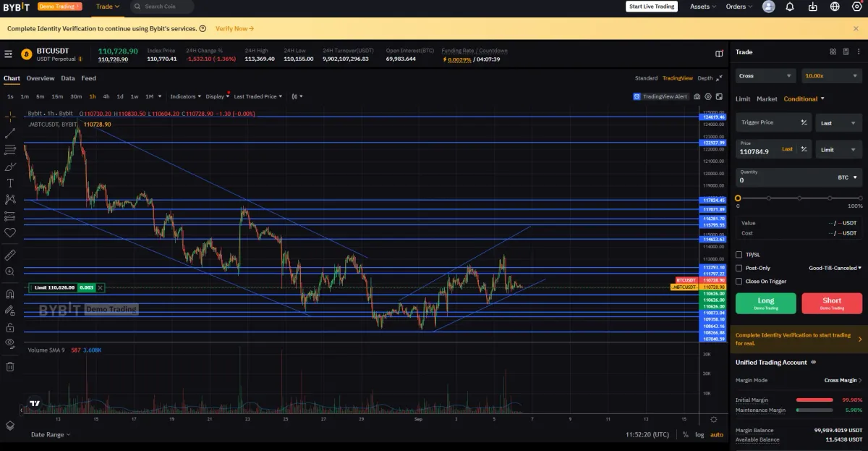Click the download icon in top bar
This screenshot has width=868, height=451.
coord(812,7)
